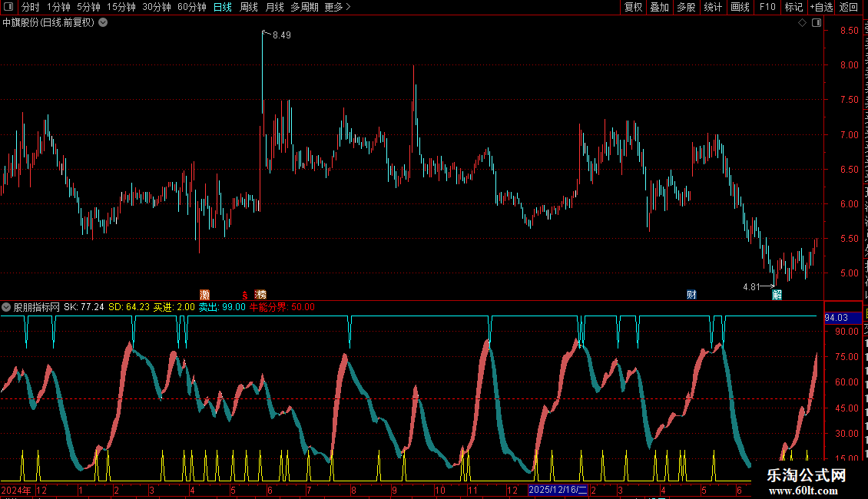This screenshot has height=499, width=868.
Task: Collapse the 股朋指标网 indicator arrow
Action: tap(6, 307)
